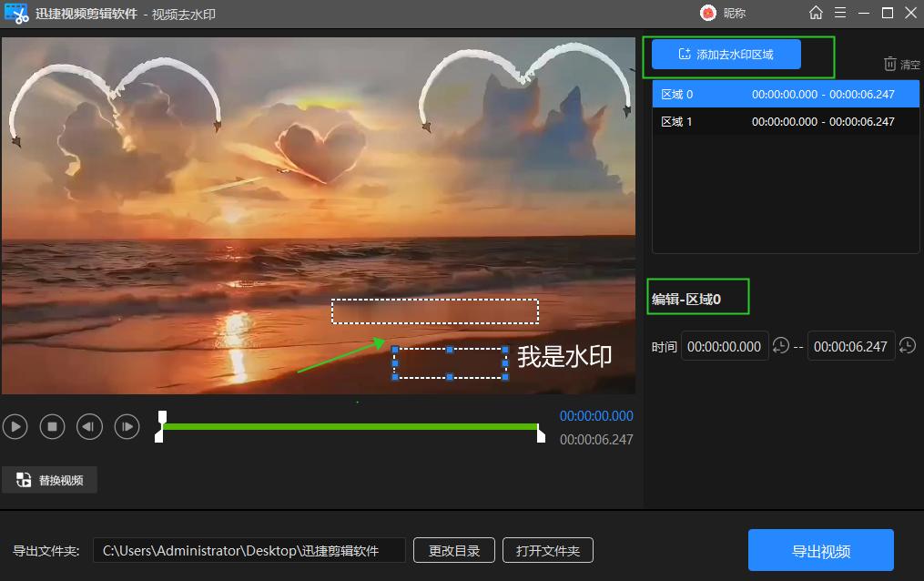Step forward one frame in preview
924x581 pixels.
pos(127,426)
